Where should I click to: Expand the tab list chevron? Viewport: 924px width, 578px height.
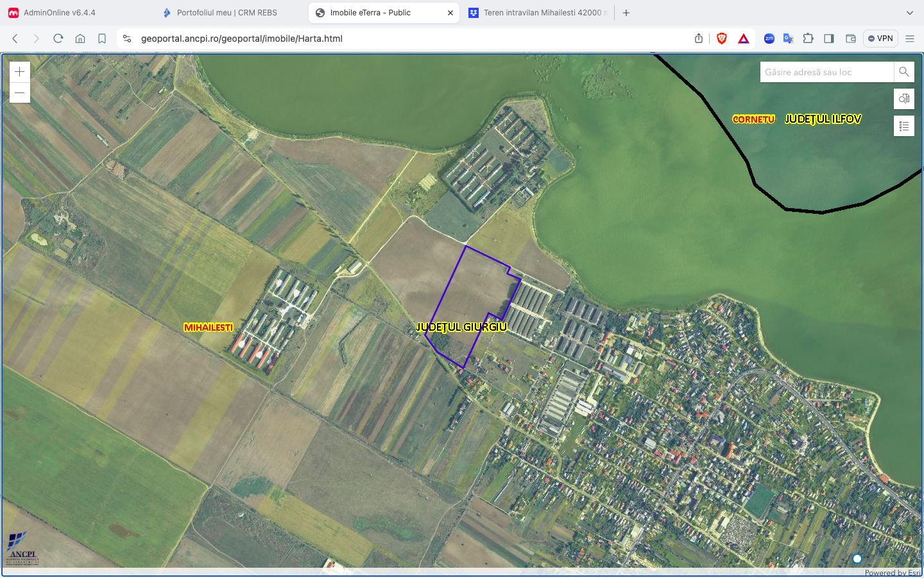(909, 13)
